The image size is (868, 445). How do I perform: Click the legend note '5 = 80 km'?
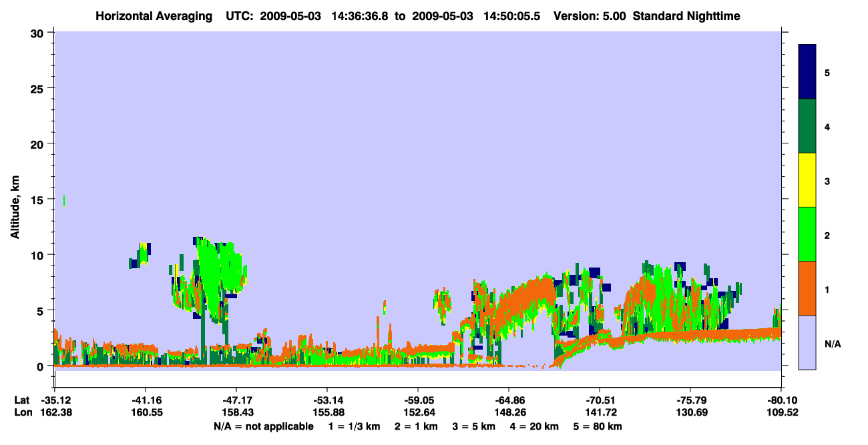coord(598,426)
